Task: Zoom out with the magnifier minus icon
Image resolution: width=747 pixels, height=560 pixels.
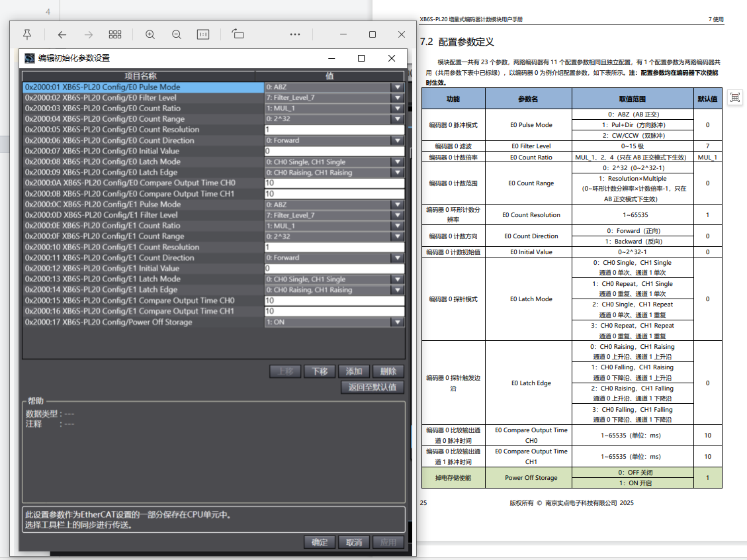Action: [177, 34]
